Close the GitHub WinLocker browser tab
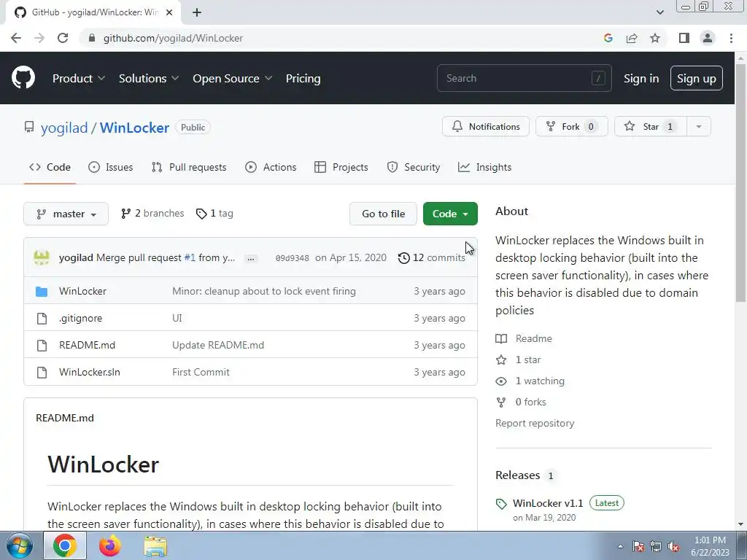Screen dimensions: 747x560 (169, 12)
